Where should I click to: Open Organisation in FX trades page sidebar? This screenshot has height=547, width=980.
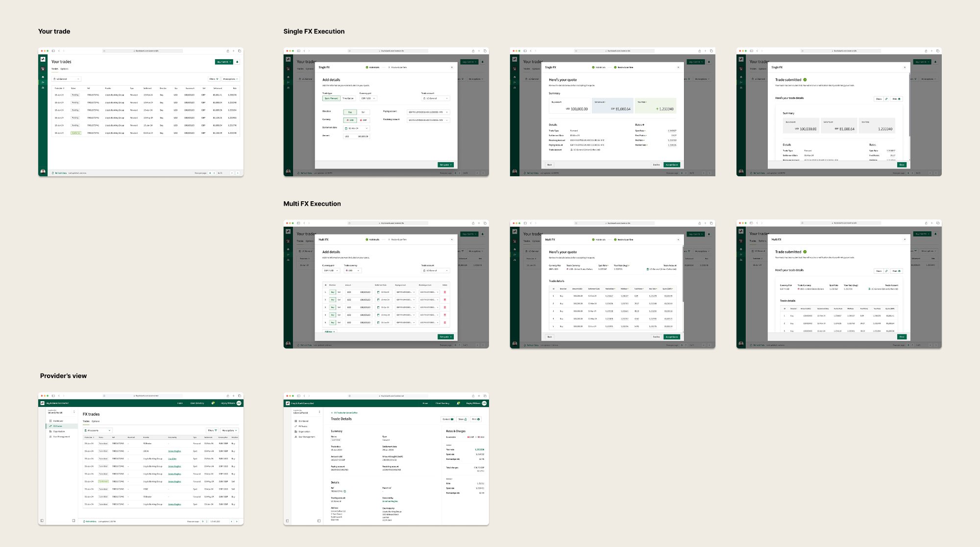click(59, 431)
